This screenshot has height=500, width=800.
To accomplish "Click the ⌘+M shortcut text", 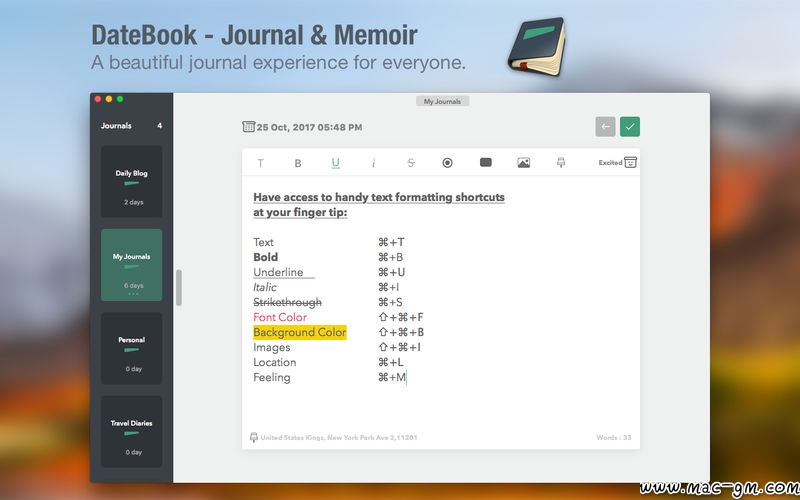I will [x=392, y=378].
